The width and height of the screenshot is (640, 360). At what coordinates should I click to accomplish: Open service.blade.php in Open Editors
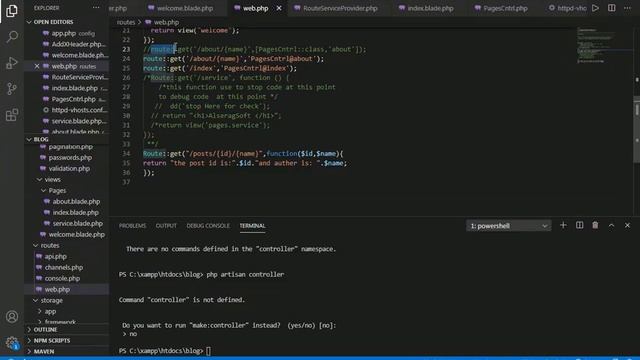[68, 121]
